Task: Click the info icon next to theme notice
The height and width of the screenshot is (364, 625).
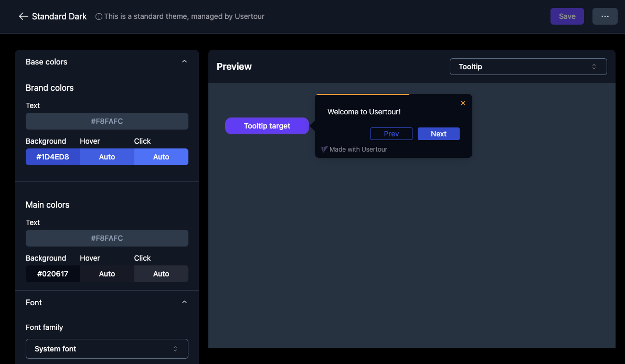Action: coord(99,17)
